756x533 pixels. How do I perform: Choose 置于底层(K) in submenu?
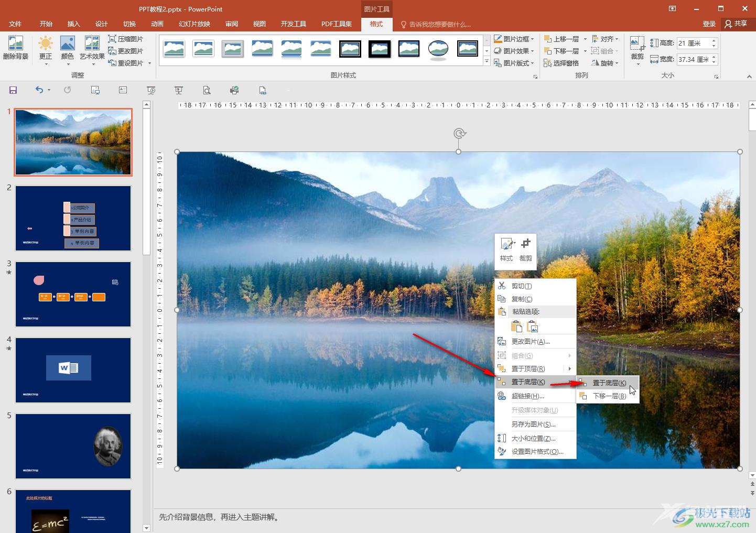608,383
